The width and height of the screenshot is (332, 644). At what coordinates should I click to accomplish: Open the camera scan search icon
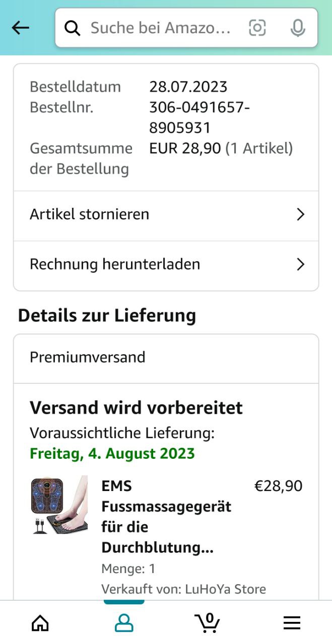257,28
